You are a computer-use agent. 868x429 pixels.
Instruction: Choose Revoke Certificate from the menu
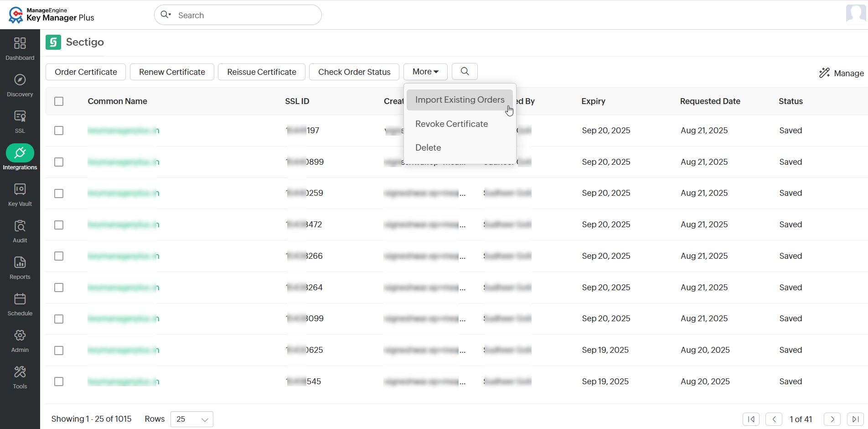point(451,124)
